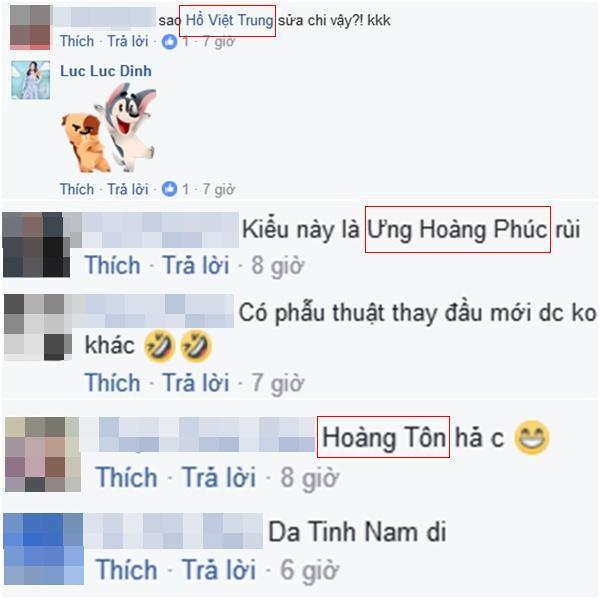Screen dimensions: 600x600
Task: Like the 'Da Tinh Nam di' comment
Action: [x=127, y=569]
